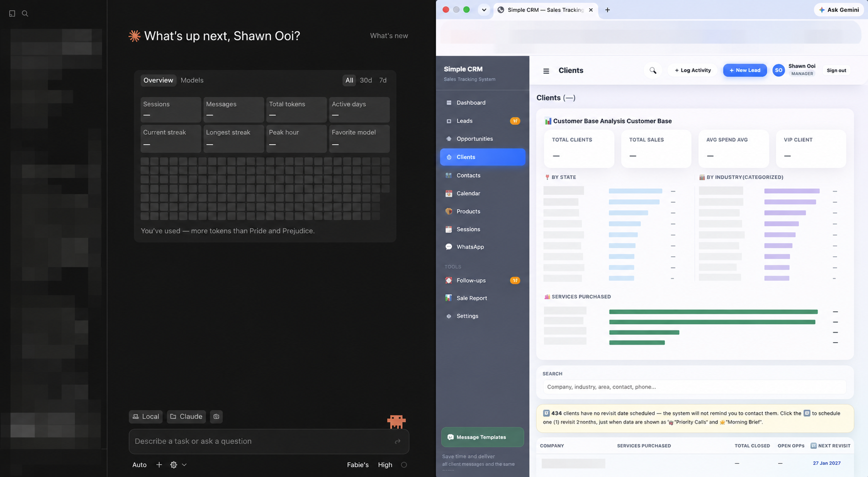The height and width of the screenshot is (477, 868).
Task: Click the calendar icon in yellow revisit notice
Action: [x=807, y=413]
